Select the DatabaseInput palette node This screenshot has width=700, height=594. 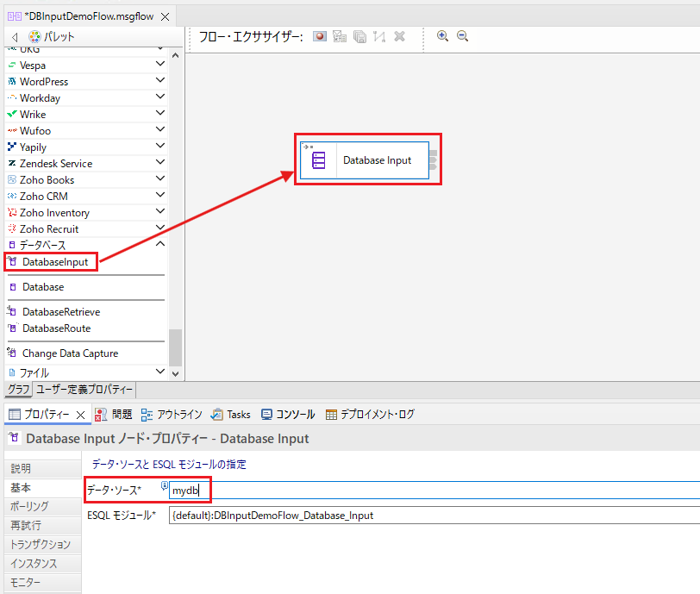coord(55,262)
